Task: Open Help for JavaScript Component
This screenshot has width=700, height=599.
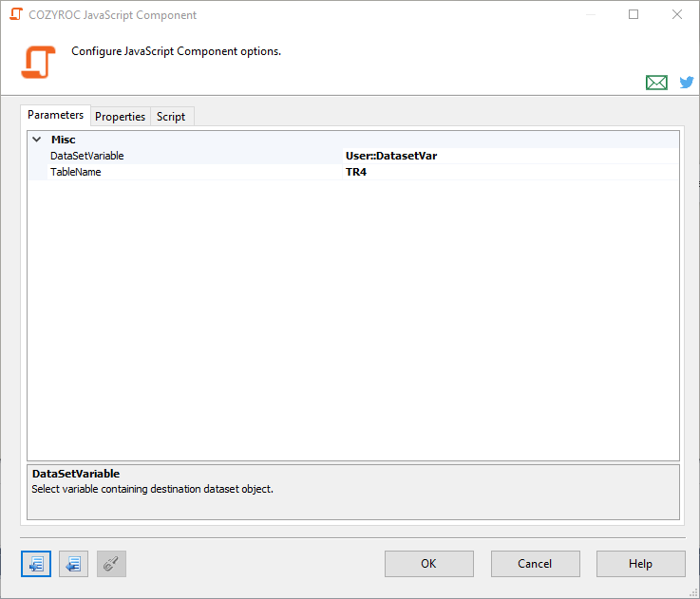Action: [640, 564]
